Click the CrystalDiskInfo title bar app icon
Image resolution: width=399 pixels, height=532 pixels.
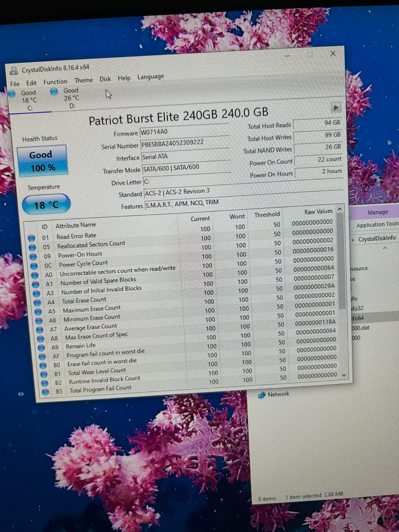click(x=14, y=70)
